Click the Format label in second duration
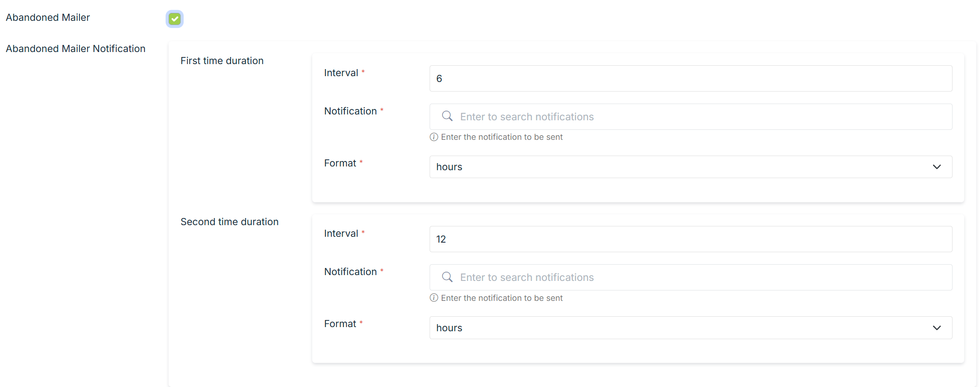The image size is (980, 387). pos(340,324)
